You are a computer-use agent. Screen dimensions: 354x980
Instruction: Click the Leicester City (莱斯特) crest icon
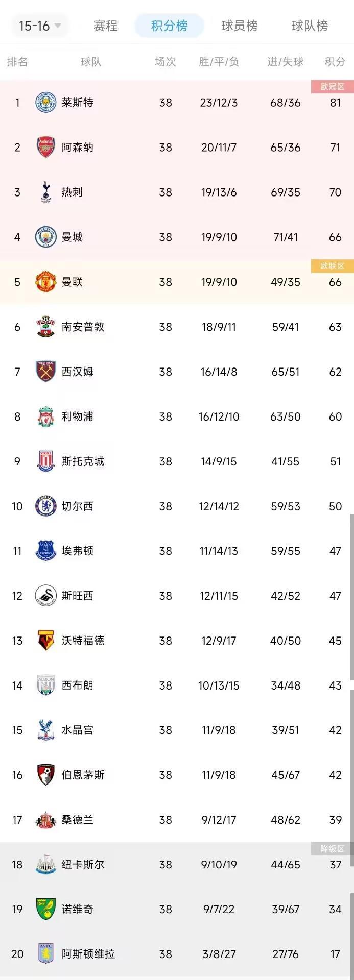45,103
